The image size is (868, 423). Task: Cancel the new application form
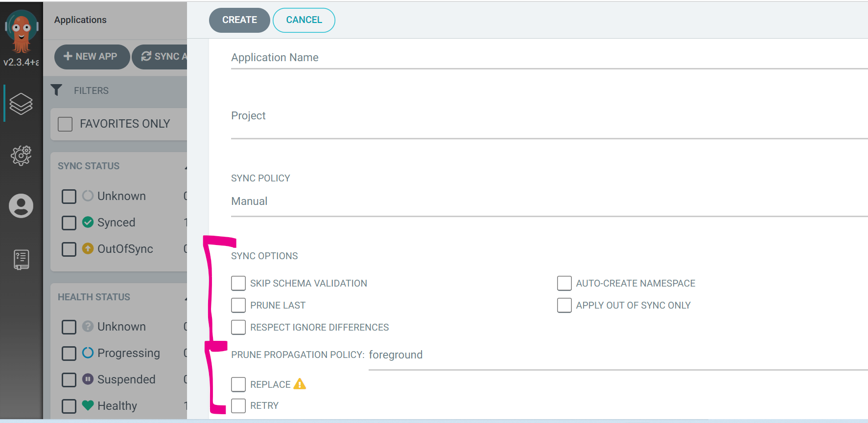(x=304, y=20)
